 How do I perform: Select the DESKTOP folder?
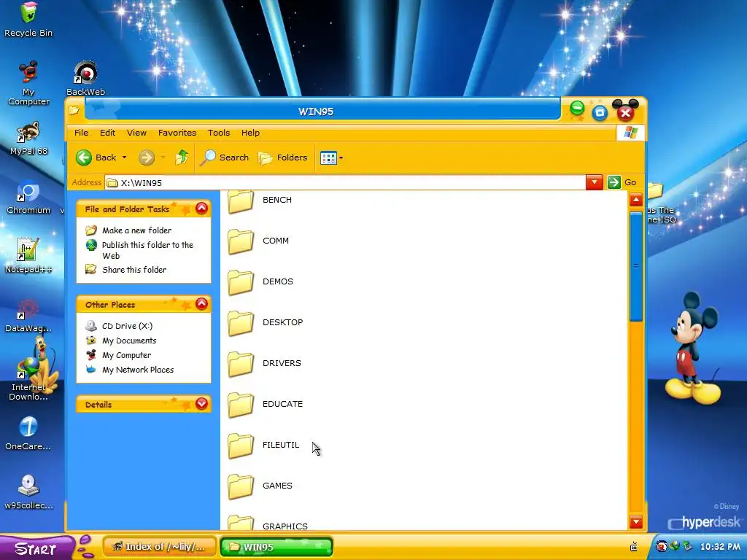coord(265,323)
